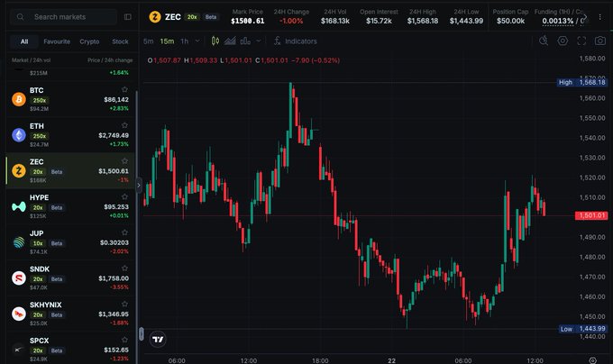Show next header stats with right arrow
Viewport: 613px width, 364px height.
click(585, 17)
